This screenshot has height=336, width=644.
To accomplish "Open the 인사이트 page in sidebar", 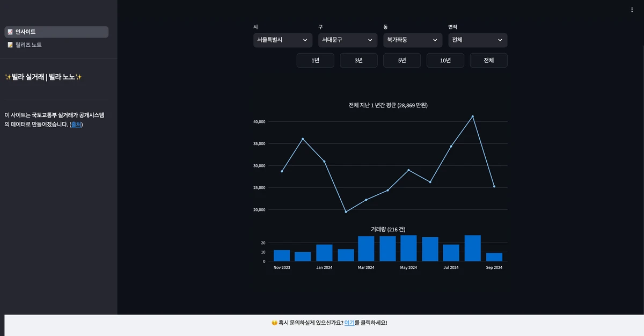I will (56, 32).
